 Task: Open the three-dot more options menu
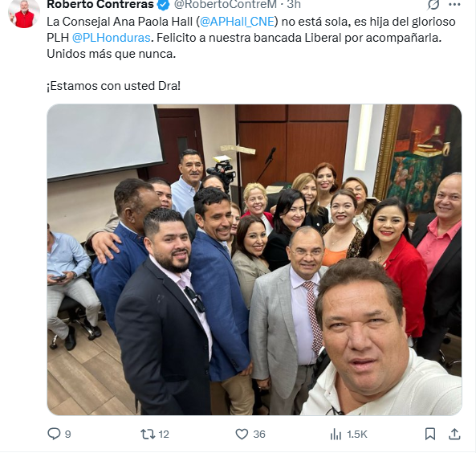pyautogui.click(x=454, y=4)
